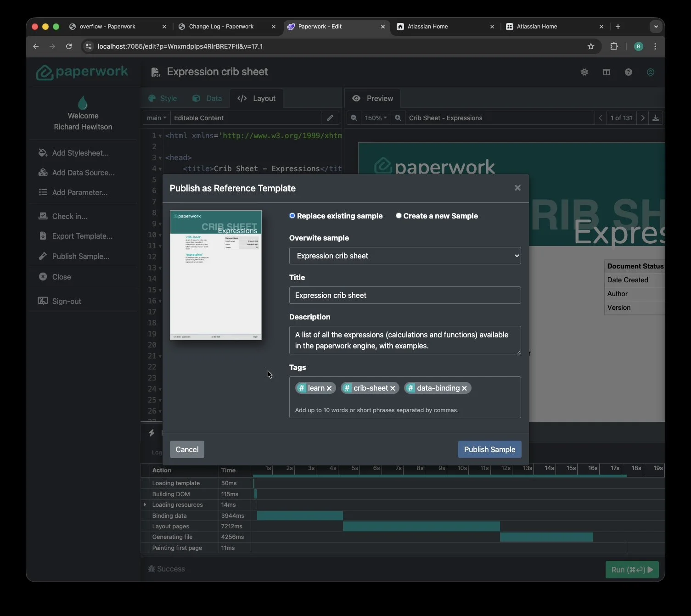Click the lightning bolt log icon
Image resolution: width=691 pixels, height=616 pixels.
click(152, 433)
